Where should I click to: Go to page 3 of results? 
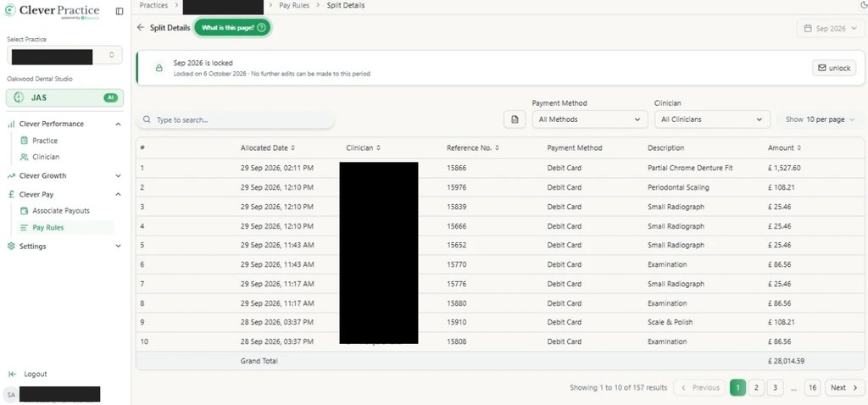(775, 388)
